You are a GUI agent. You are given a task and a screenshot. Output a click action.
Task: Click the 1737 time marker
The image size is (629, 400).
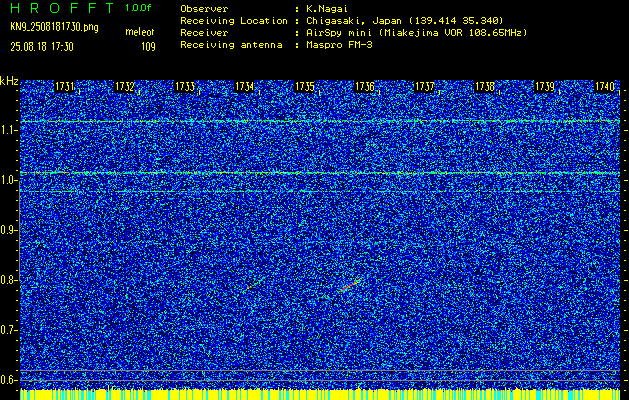(x=424, y=87)
